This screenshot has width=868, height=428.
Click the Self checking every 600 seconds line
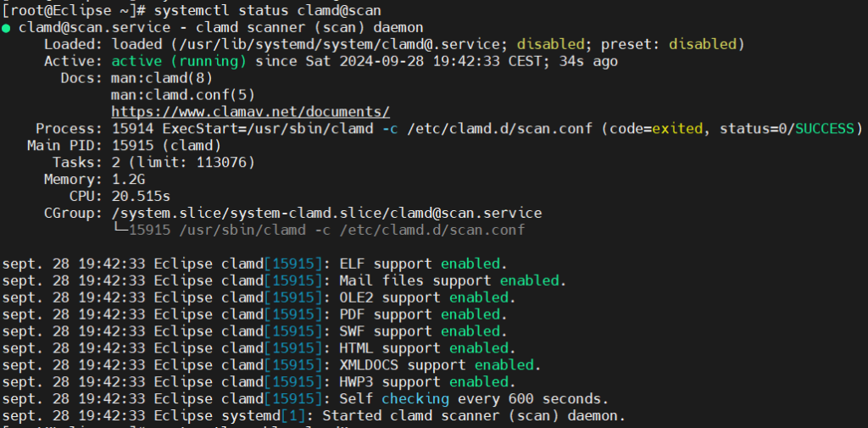305,398
